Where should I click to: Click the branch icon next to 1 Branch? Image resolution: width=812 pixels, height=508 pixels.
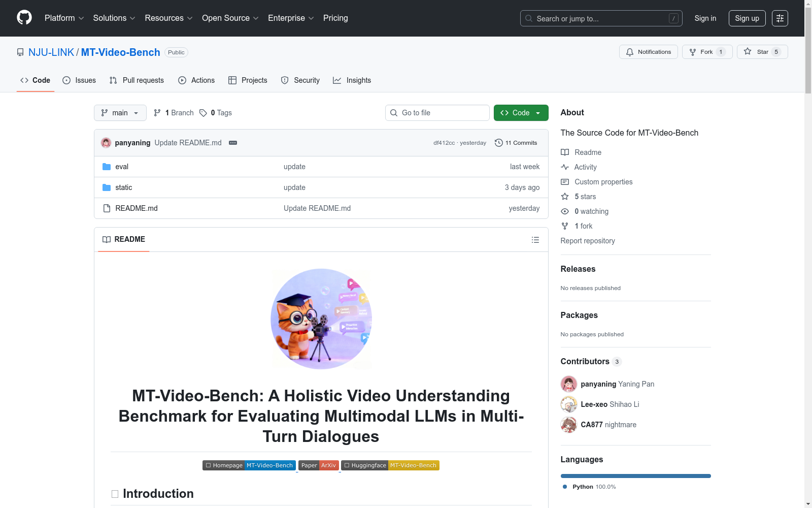click(157, 113)
